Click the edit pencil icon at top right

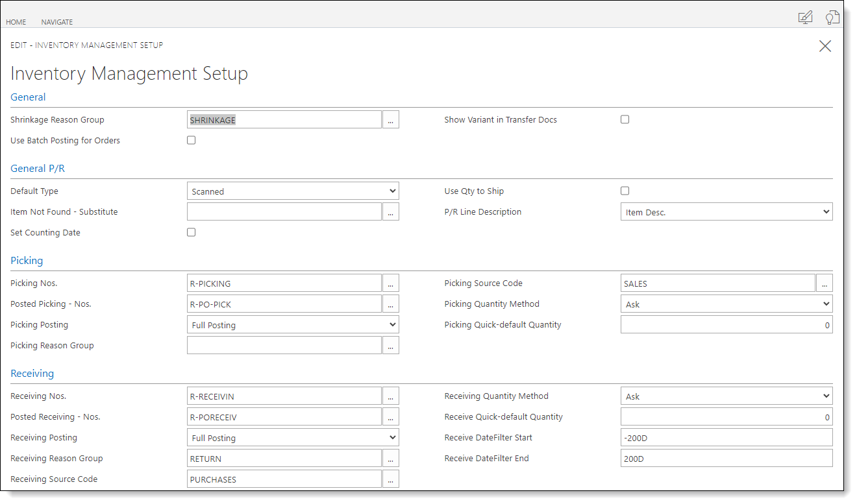click(x=805, y=18)
